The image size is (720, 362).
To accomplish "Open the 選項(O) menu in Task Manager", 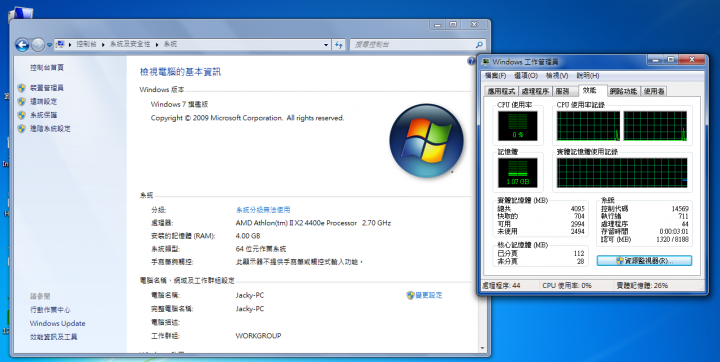I will (x=526, y=75).
